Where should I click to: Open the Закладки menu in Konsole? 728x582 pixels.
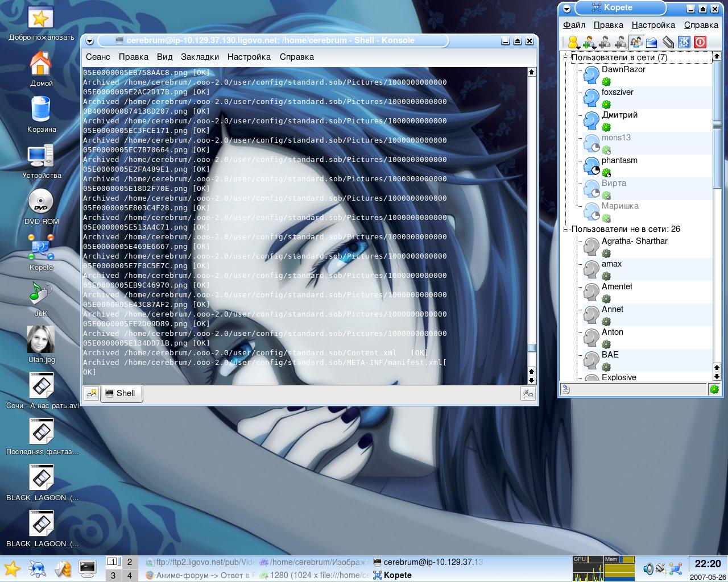pos(200,57)
